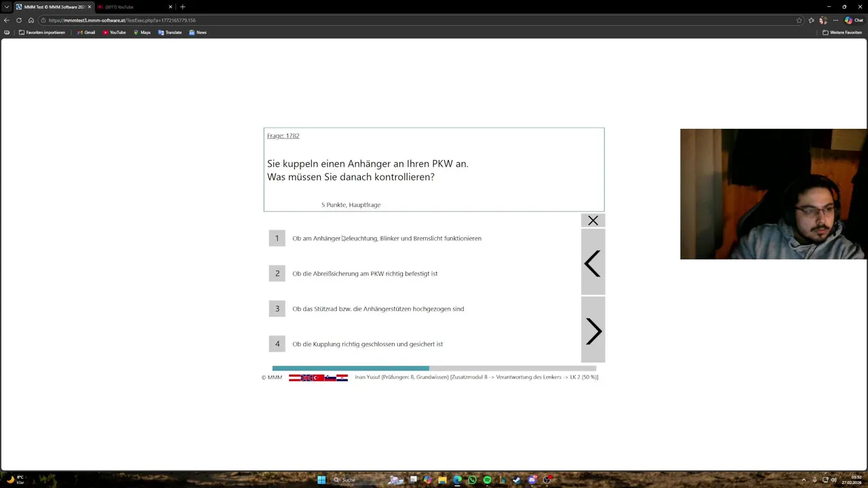This screenshot has width=868, height=488.
Task: Open Favoriten importieren bookmark
Action: (42, 33)
